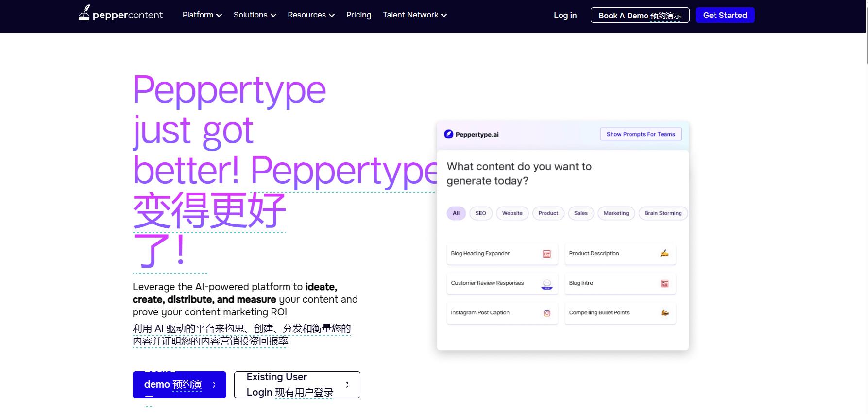Click the Pepper Content logo
868x414 pixels.
(120, 14)
